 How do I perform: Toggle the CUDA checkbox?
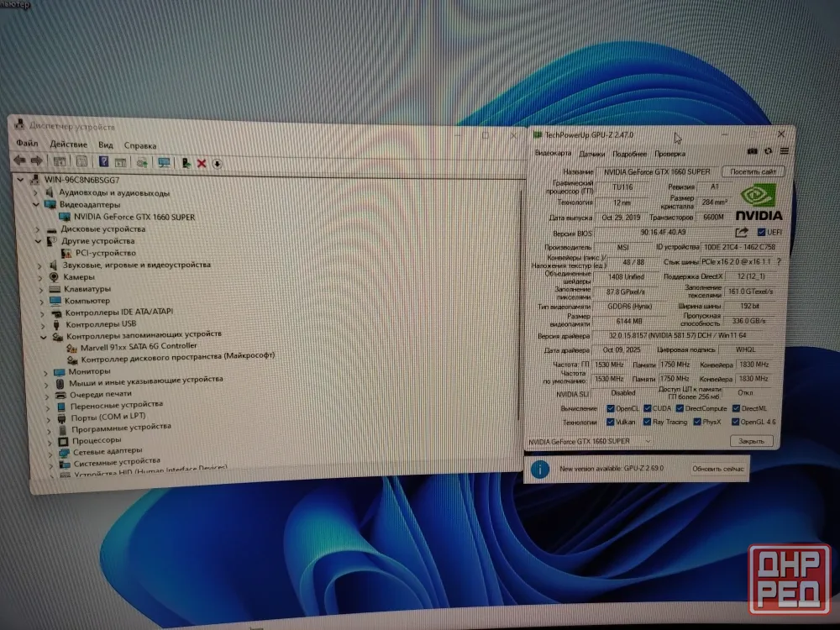(x=647, y=408)
